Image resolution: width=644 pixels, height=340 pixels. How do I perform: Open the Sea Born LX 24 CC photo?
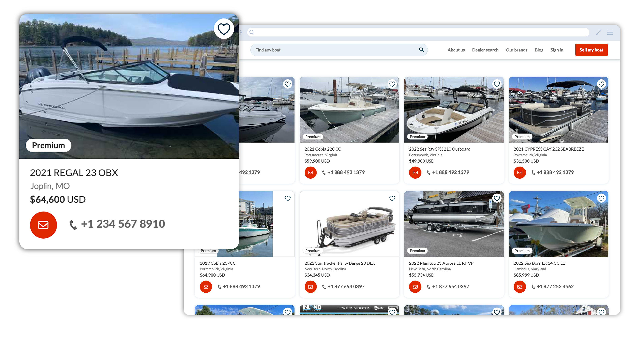559,224
